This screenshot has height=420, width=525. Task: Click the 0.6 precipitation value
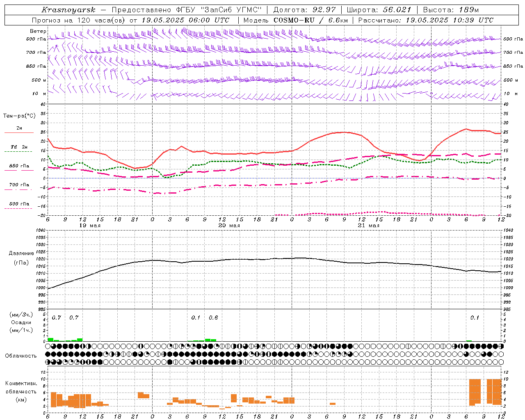point(213,318)
